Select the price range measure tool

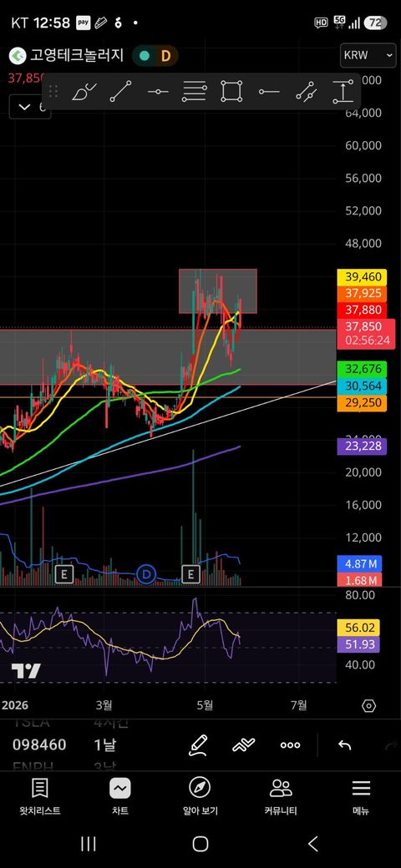tap(343, 91)
